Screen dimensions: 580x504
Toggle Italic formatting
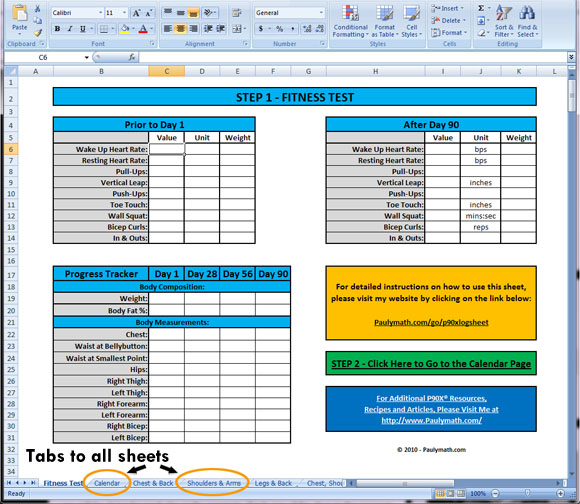[x=70, y=28]
